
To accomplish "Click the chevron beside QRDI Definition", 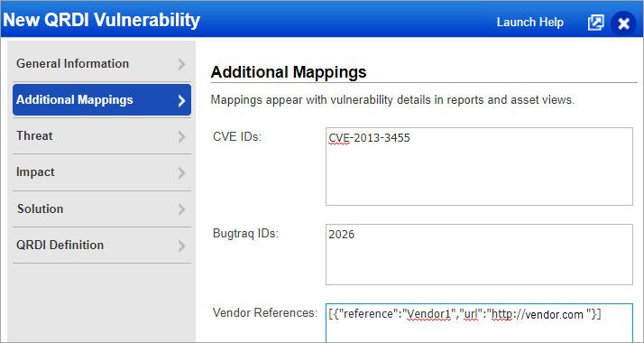I will click(181, 246).
